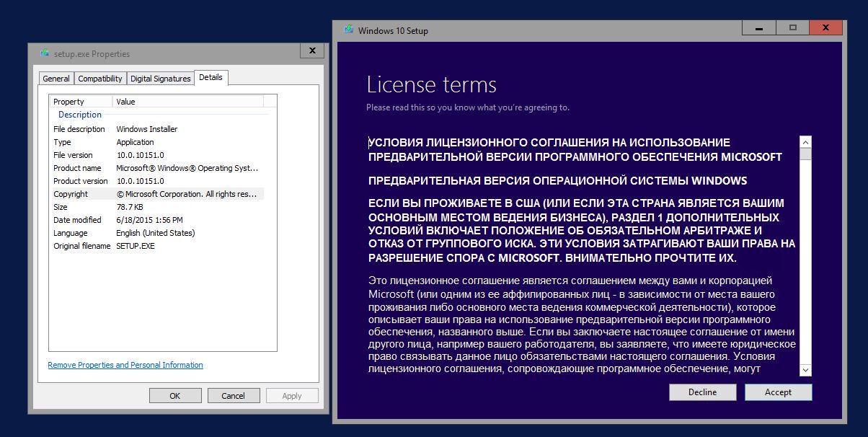Select the Date modified row

(158, 220)
